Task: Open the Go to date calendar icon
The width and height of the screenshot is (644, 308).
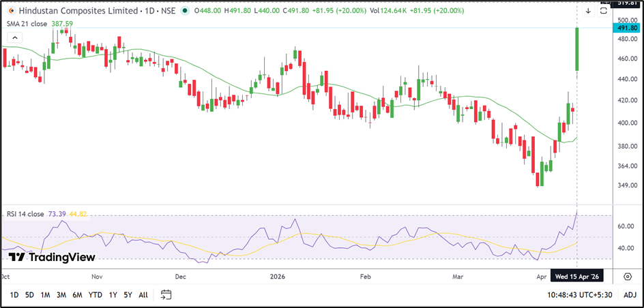Action: click(x=166, y=295)
